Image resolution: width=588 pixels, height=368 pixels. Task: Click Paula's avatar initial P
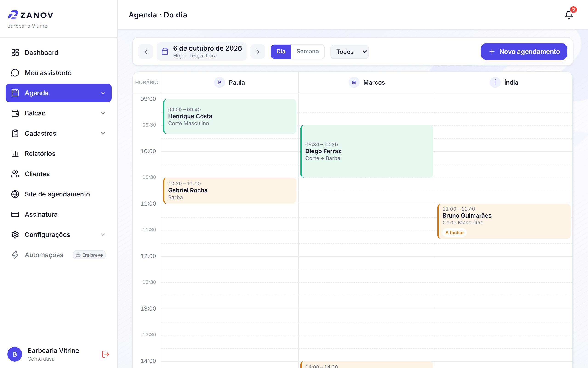point(219,82)
